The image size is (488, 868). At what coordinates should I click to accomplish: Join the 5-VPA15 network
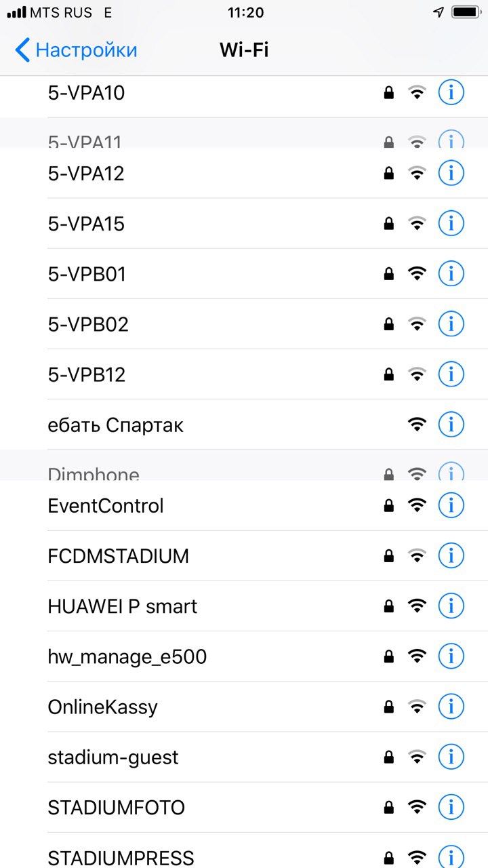coord(87,224)
